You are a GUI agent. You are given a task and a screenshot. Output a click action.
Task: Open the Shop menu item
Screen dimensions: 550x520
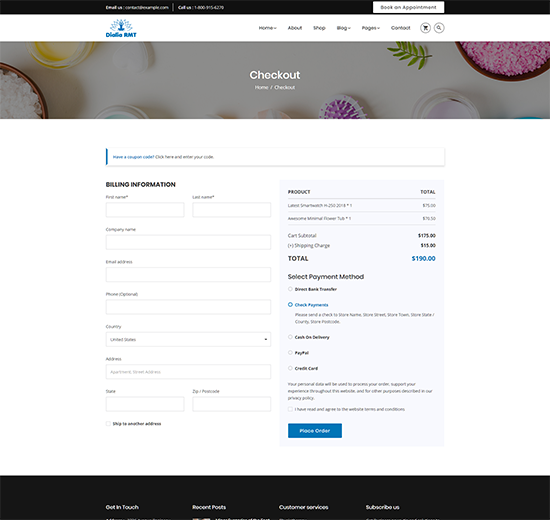[319, 28]
